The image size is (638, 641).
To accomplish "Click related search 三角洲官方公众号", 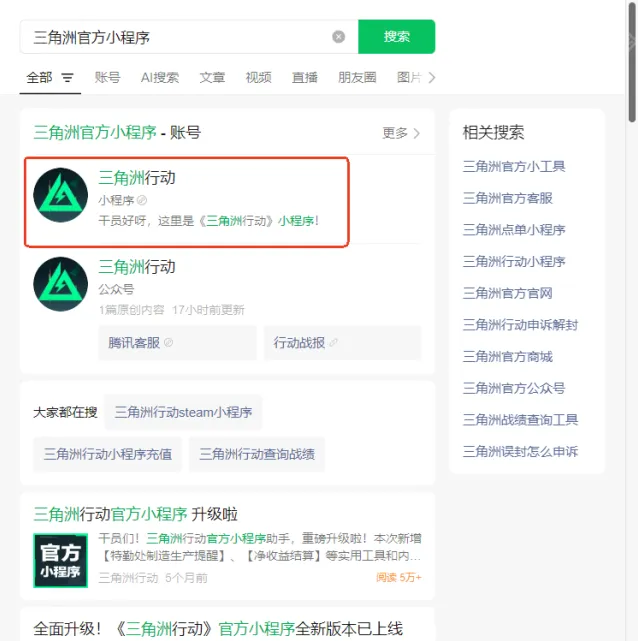I will 514,388.
